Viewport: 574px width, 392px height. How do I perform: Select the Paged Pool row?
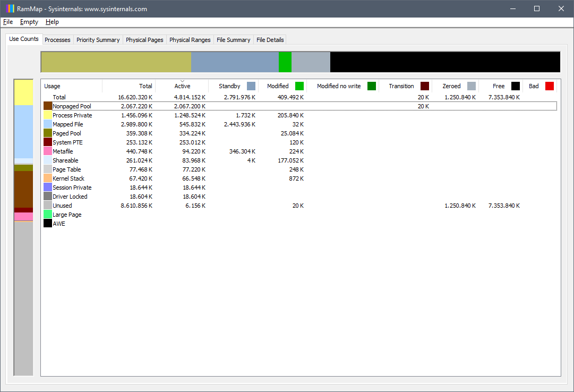pyautogui.click(x=299, y=133)
